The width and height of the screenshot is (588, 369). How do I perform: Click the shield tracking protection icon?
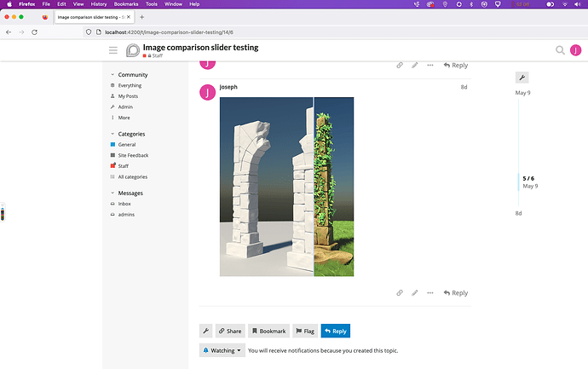pos(89,32)
